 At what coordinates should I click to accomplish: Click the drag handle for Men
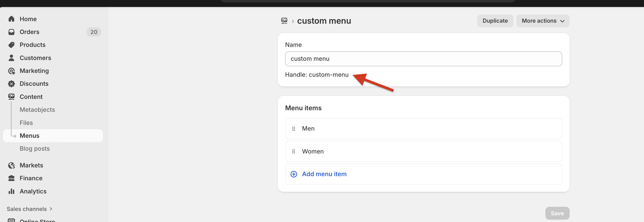tap(294, 129)
